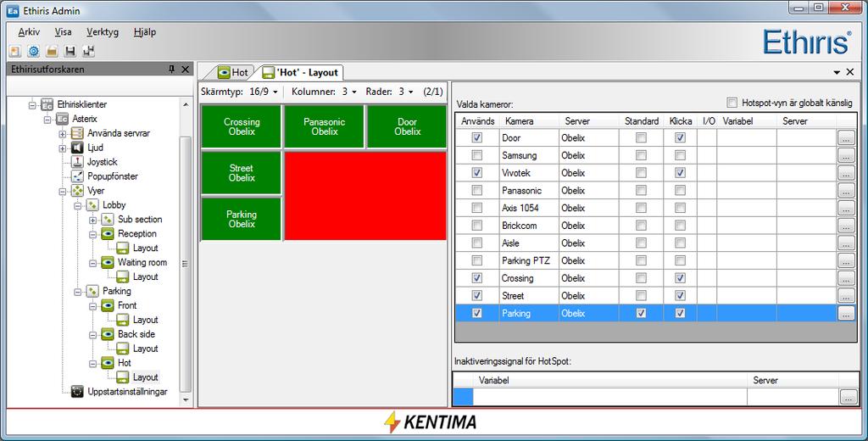Click browse button for Brickcom row
Viewport: 868px width, 441px height.
pos(845,226)
